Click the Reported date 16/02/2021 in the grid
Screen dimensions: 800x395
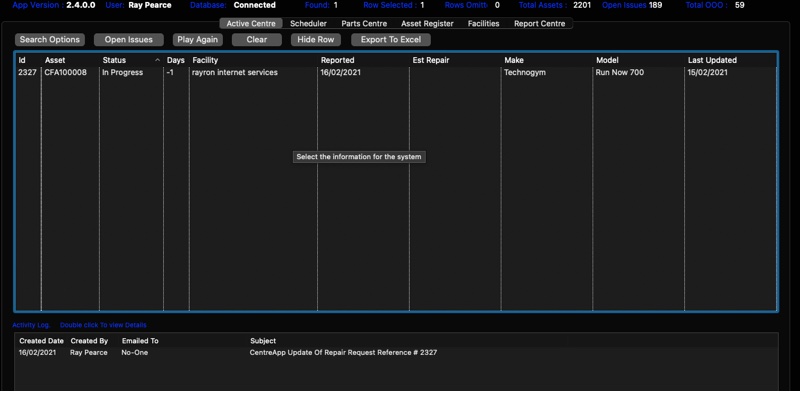[340, 72]
